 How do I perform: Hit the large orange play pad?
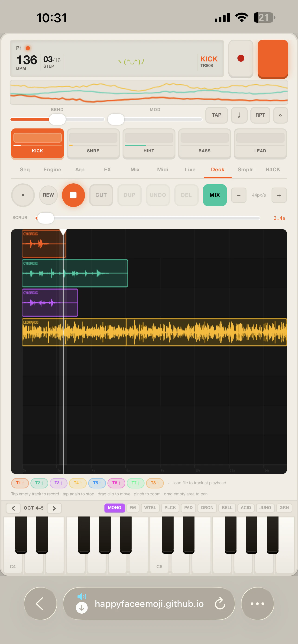273,59
